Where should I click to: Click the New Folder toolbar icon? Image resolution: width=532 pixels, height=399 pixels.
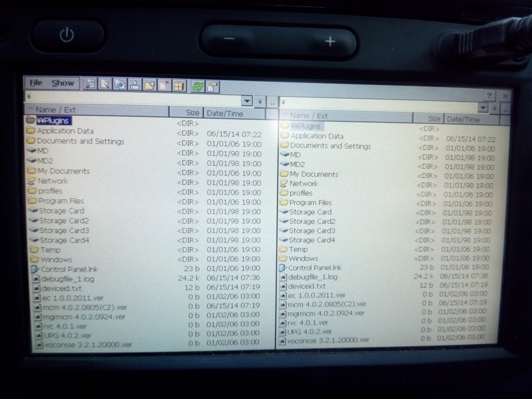tap(150, 85)
